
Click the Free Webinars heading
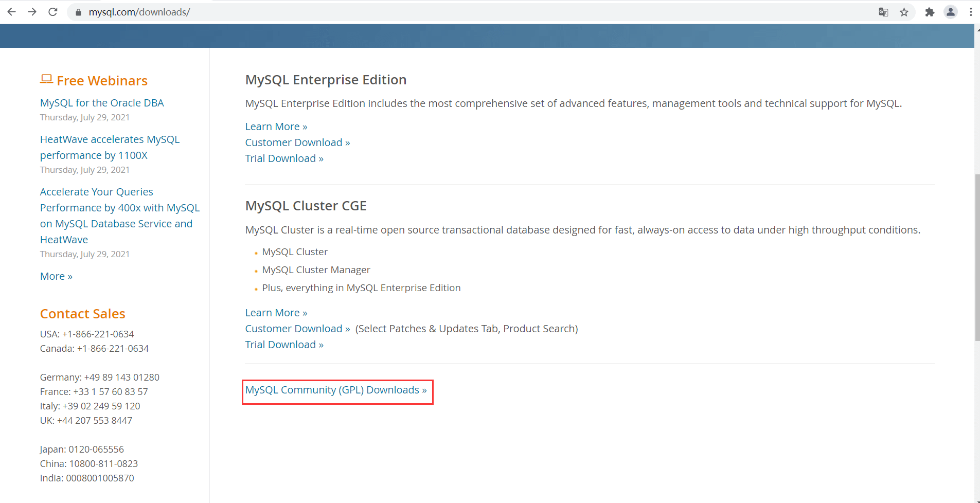point(102,81)
